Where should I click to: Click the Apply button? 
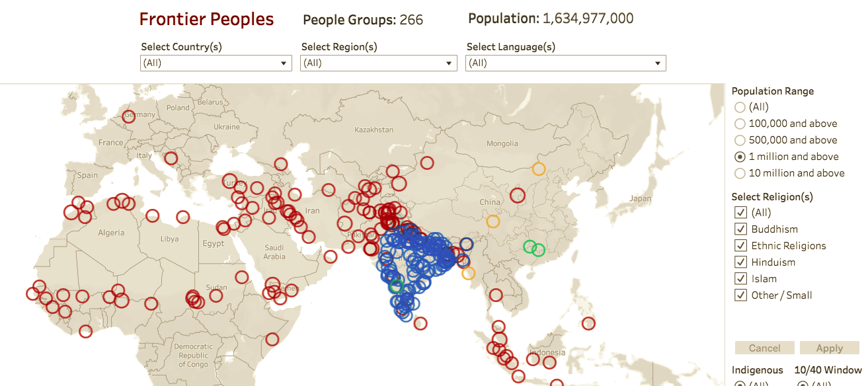click(830, 348)
